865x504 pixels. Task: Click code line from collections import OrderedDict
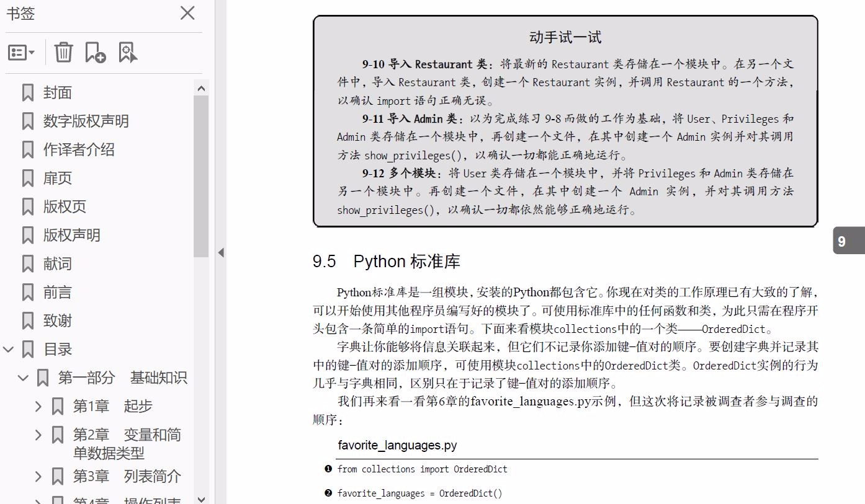point(423,469)
